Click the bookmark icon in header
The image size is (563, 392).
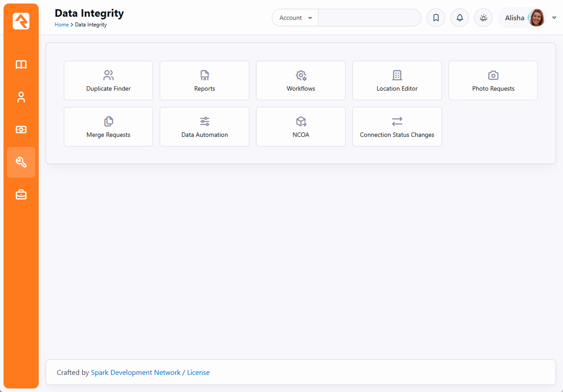(436, 18)
